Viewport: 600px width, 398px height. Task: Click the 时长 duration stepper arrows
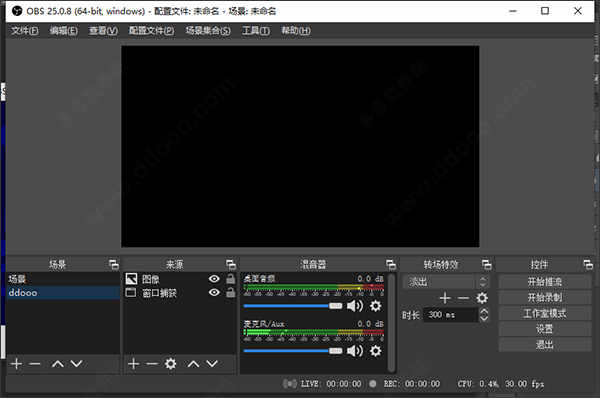tap(484, 315)
